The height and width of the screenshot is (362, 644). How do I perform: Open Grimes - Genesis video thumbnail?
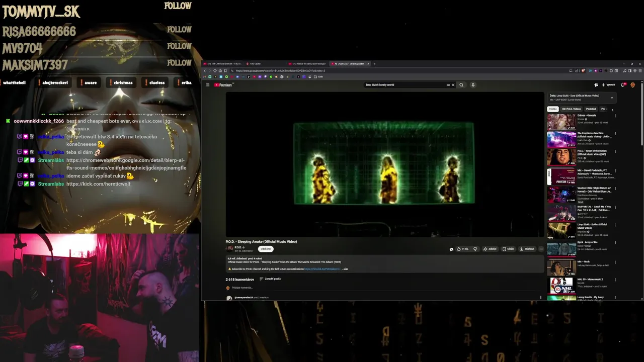(561, 122)
